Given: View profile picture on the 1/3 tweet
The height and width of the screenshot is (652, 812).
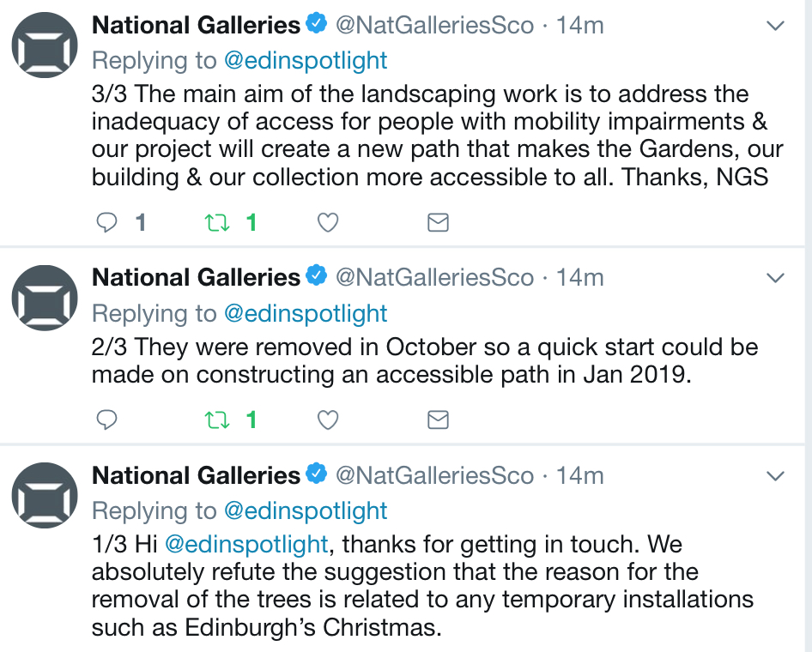Looking at the screenshot, I should pyautogui.click(x=45, y=495).
